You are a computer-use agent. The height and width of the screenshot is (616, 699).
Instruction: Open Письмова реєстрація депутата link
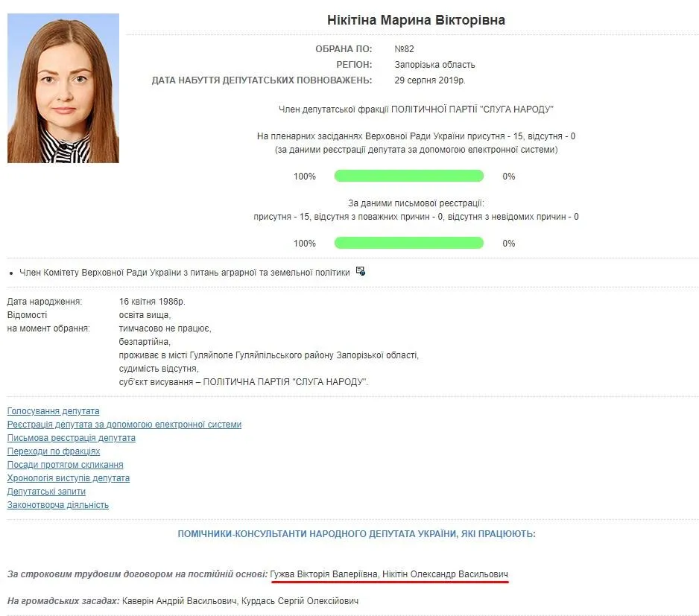pyautogui.click(x=70, y=437)
